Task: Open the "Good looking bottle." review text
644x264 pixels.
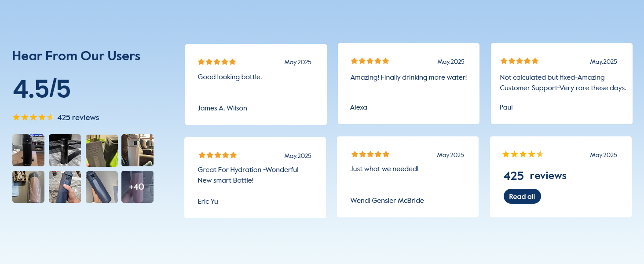Action: point(230,77)
